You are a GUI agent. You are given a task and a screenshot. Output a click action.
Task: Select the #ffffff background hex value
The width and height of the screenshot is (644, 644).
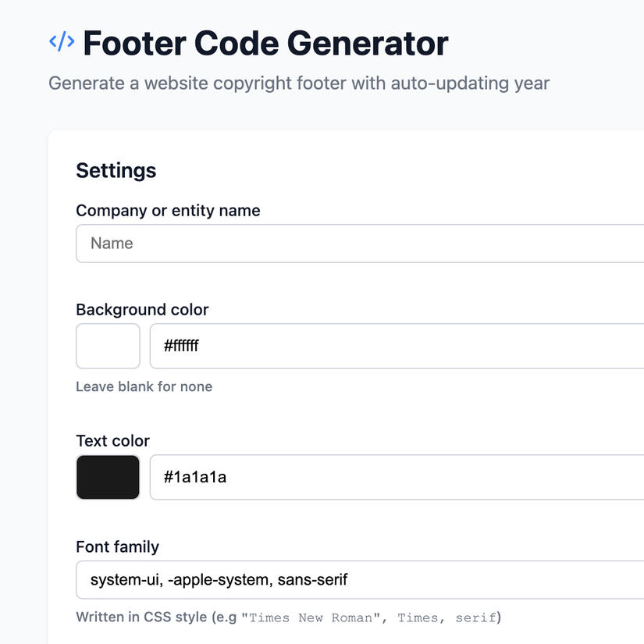tap(180, 346)
